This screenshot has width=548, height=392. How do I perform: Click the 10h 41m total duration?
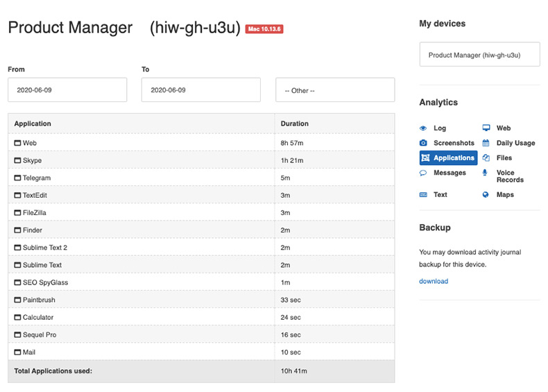(x=293, y=371)
